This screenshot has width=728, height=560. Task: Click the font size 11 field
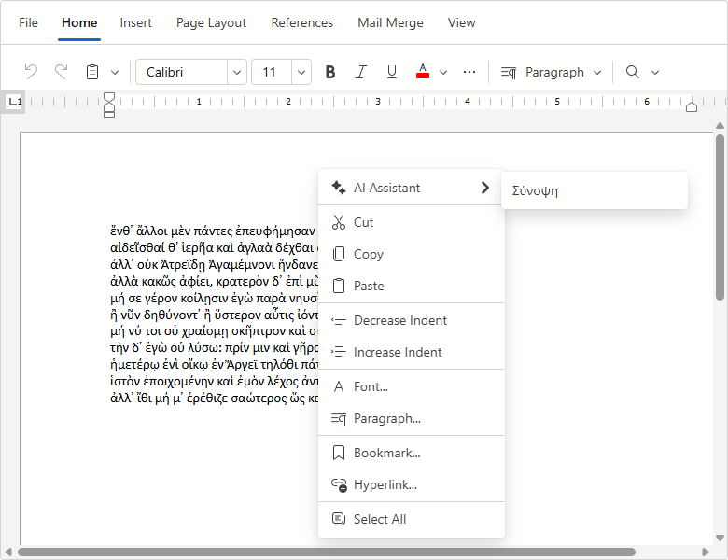(272, 72)
